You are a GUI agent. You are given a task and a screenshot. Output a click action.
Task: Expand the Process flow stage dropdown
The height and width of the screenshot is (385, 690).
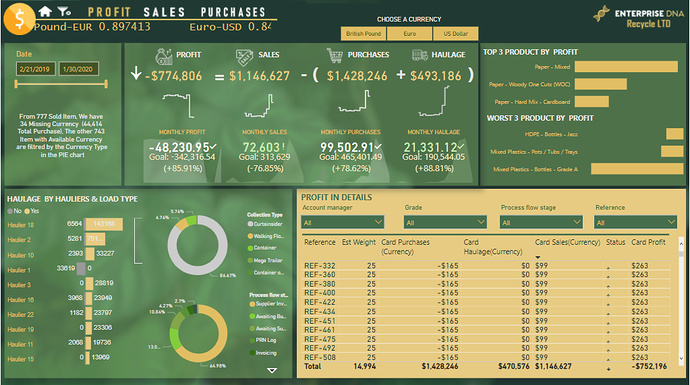click(541, 222)
